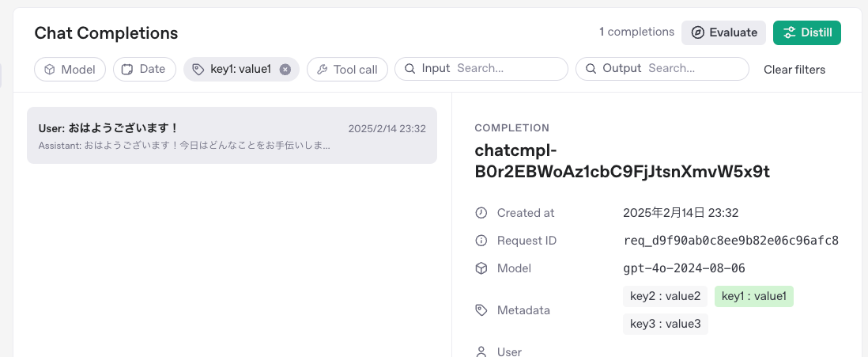Image resolution: width=868 pixels, height=357 pixels.
Task: Click the Request ID value req_d9f90ab0c8ee9b82e06c96afc8
Action: click(x=730, y=241)
